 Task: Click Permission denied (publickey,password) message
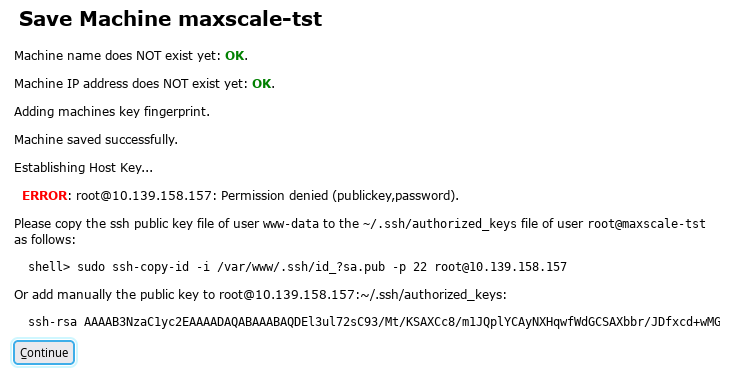[340, 196]
